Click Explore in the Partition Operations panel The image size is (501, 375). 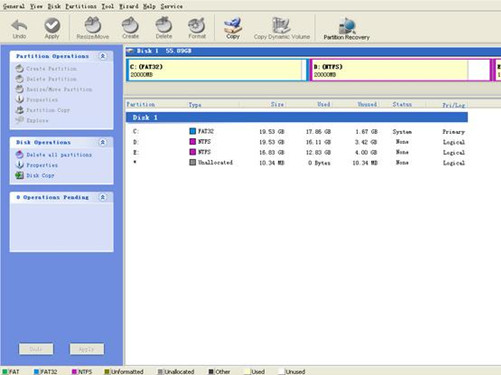[x=32, y=120]
